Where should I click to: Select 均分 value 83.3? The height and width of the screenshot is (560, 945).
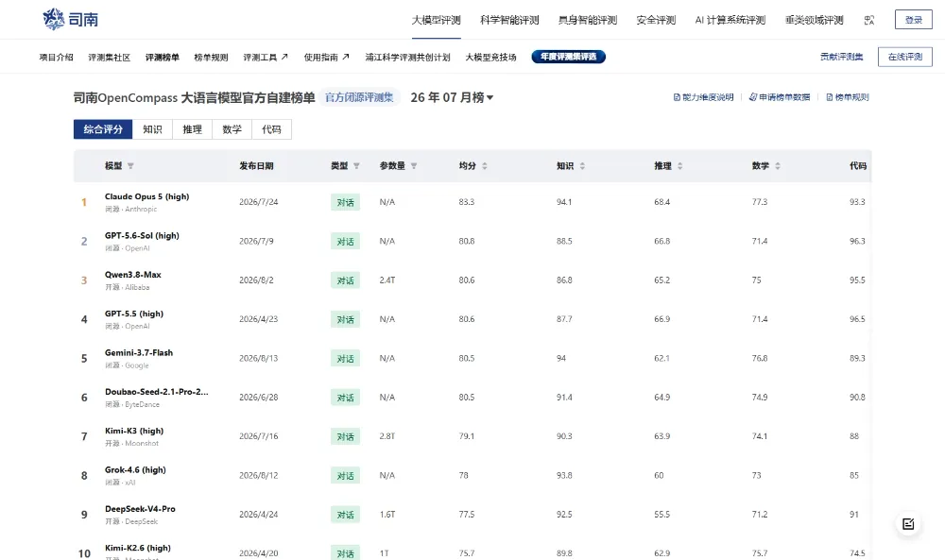pyautogui.click(x=467, y=202)
